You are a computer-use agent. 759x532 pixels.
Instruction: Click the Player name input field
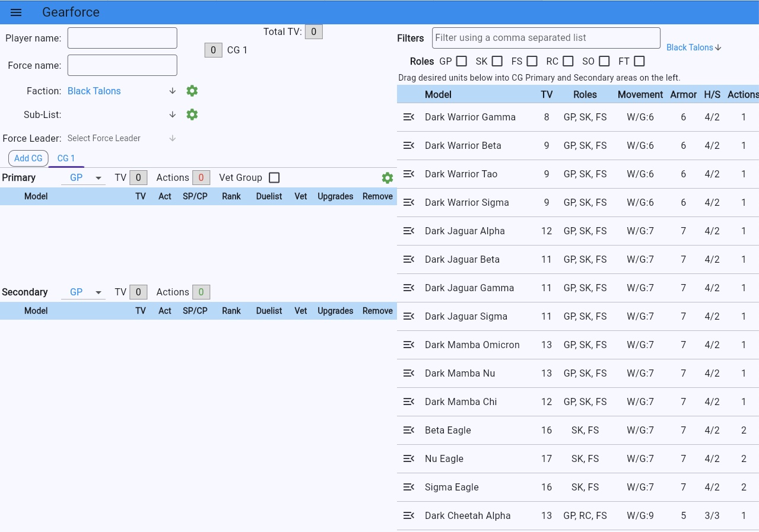pyautogui.click(x=122, y=38)
